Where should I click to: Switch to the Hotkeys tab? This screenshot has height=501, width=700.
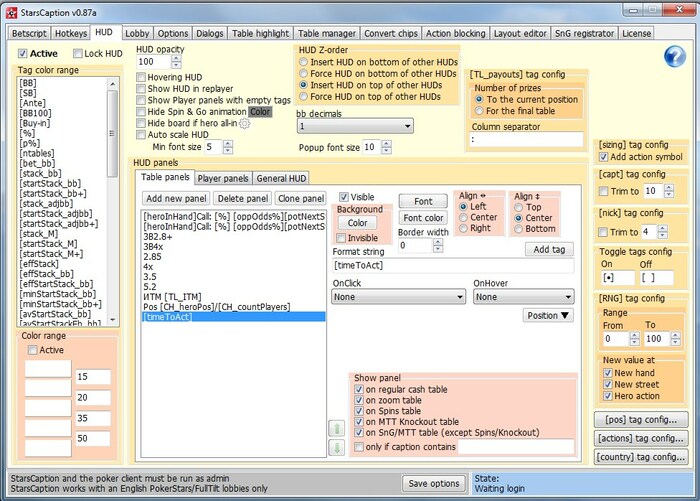click(x=71, y=33)
